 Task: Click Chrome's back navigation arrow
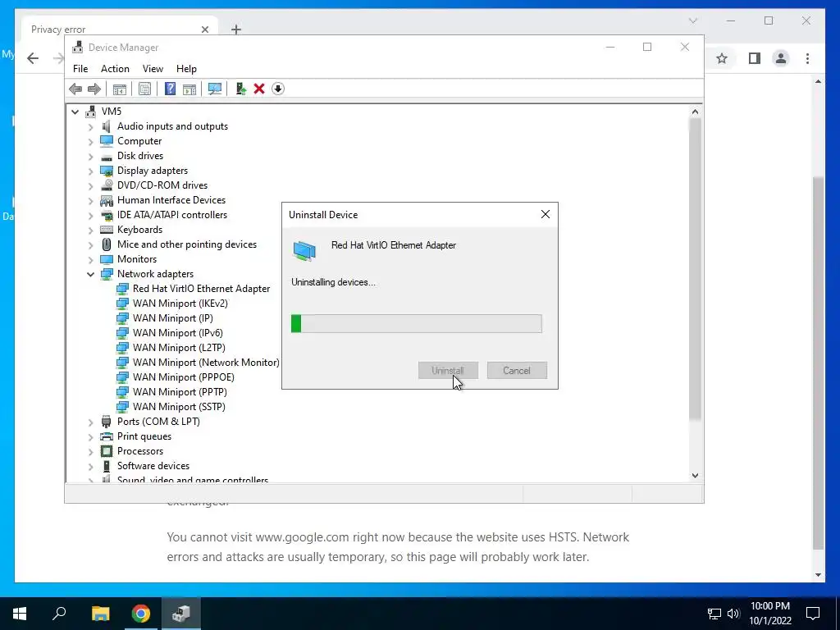click(33, 58)
